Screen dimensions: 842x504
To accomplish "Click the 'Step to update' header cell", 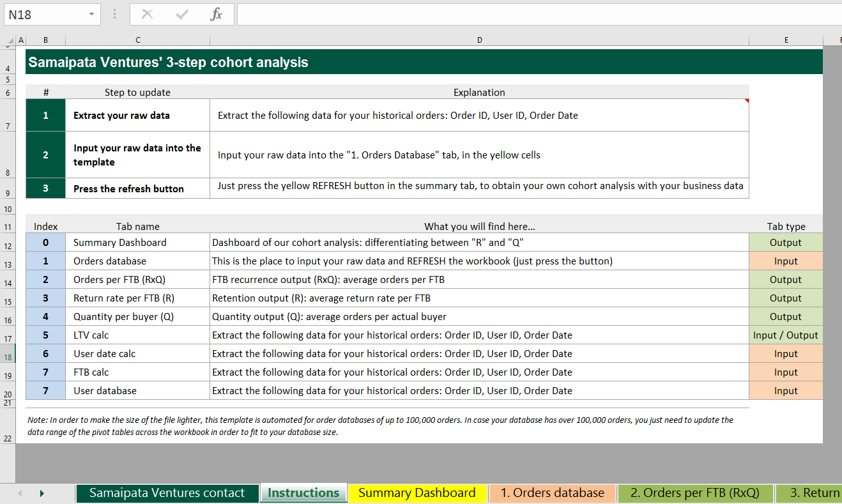I will (137, 93).
